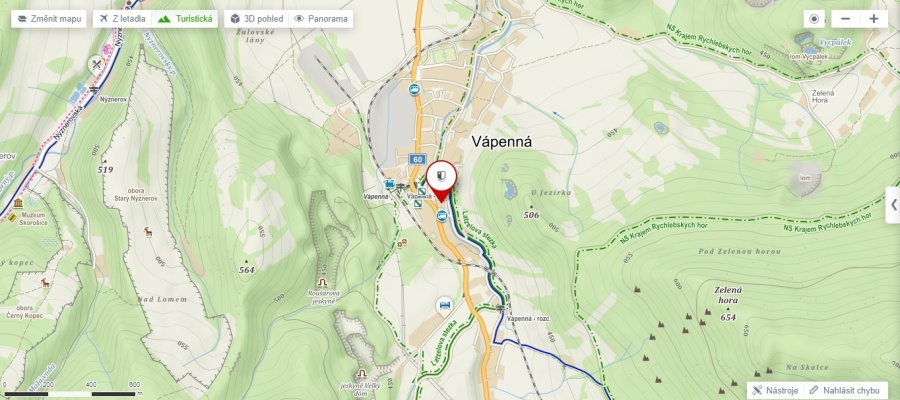This screenshot has height=400, width=900.
Task: Click the Vápenná town label
Action: pyautogui.click(x=502, y=142)
